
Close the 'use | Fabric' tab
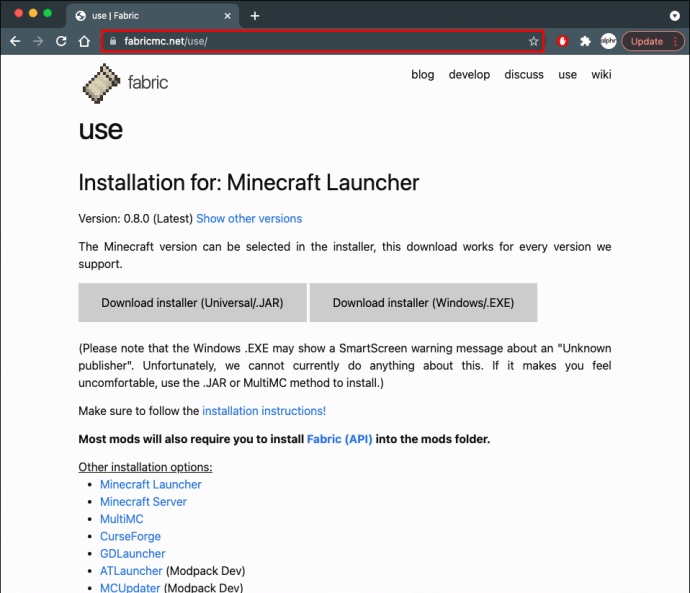tap(228, 16)
